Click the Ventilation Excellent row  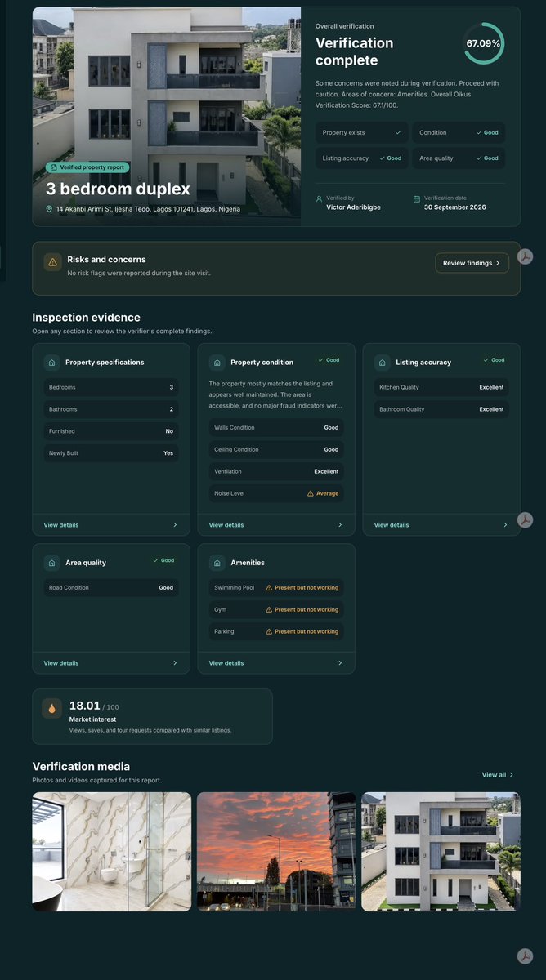coord(276,471)
